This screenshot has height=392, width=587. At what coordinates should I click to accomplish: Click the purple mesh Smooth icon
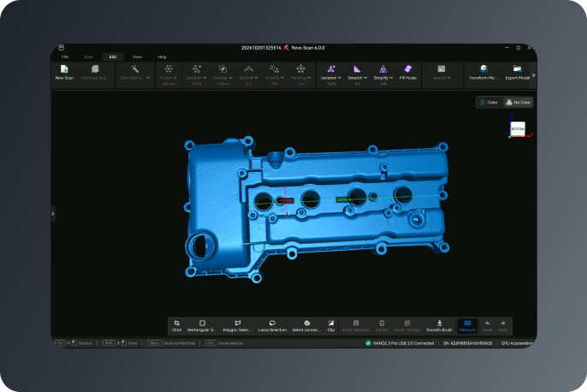click(x=357, y=68)
